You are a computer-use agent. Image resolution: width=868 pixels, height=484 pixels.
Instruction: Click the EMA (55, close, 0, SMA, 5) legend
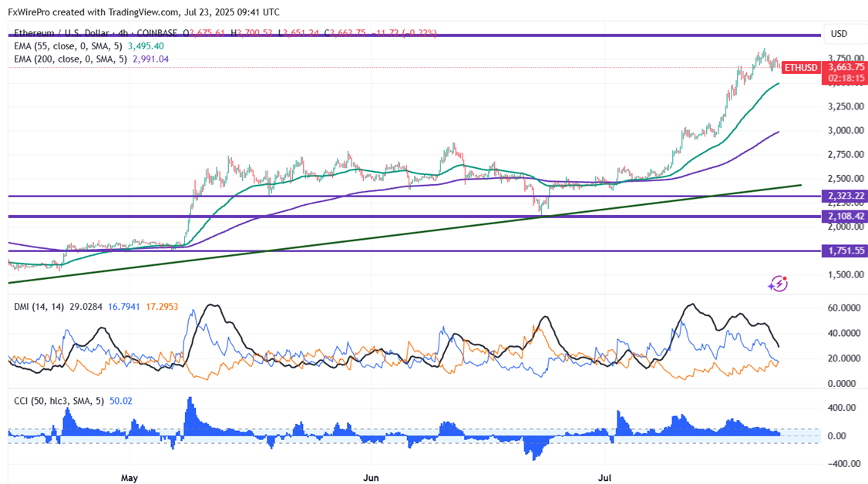point(68,46)
